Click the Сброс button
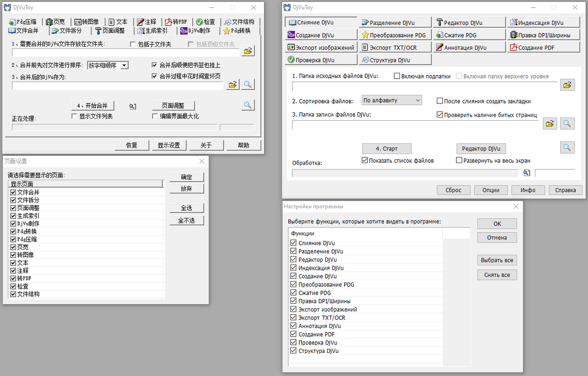The height and width of the screenshot is (376, 588). [x=453, y=190]
